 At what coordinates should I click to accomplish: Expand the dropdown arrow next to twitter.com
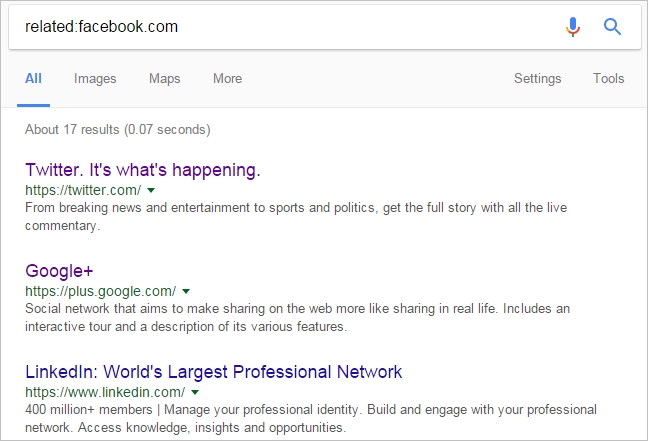point(151,190)
